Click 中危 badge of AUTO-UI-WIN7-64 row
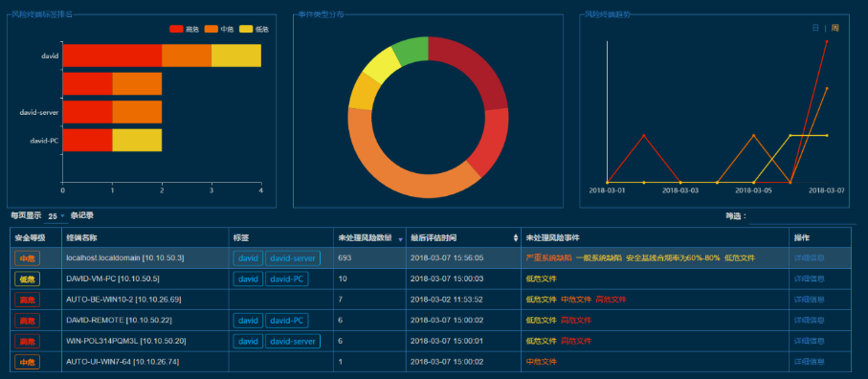Screen dimensions: 868x379 [x=27, y=363]
